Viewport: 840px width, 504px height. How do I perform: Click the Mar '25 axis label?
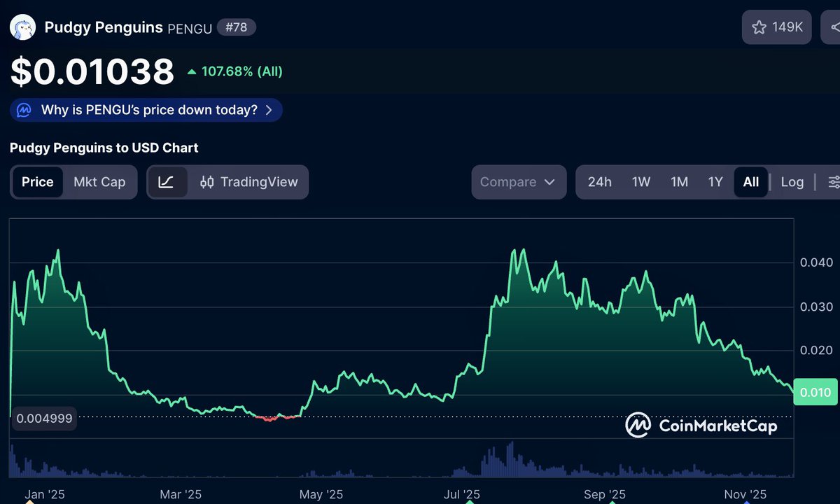(x=181, y=494)
